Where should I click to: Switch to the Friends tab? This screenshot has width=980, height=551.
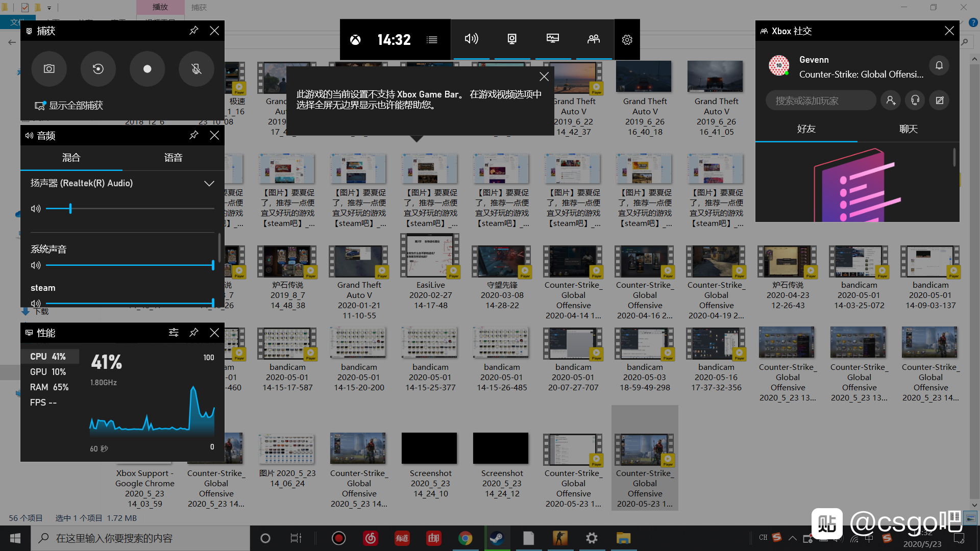click(x=806, y=129)
